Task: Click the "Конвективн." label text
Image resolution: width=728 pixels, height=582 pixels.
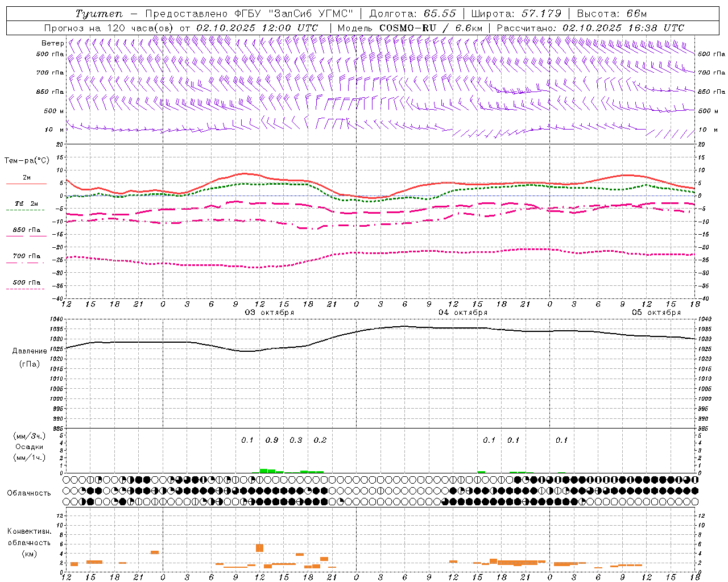Action: pos(29,531)
